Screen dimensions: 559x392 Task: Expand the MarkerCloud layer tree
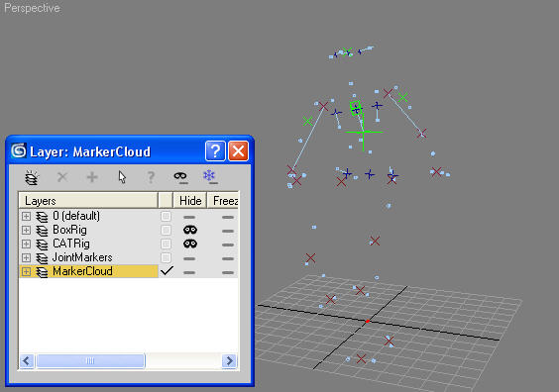[26, 271]
